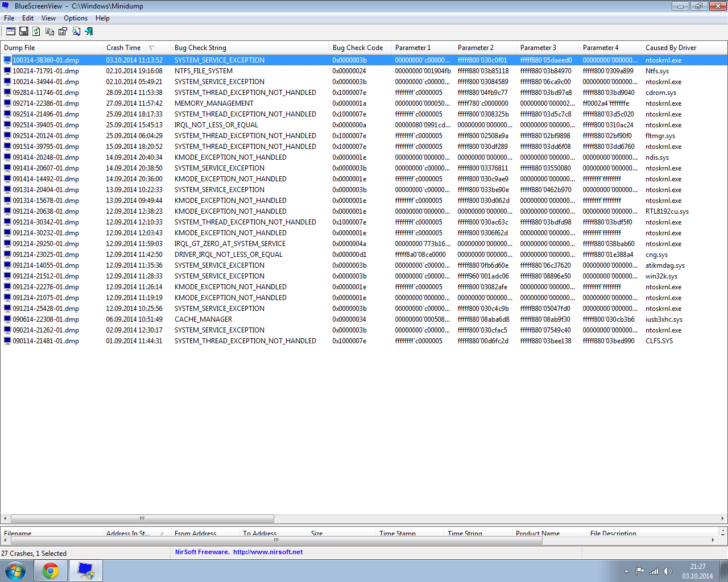Click the Parameter 4 column header
The width and height of the screenshot is (728, 582).
[x=610, y=48]
